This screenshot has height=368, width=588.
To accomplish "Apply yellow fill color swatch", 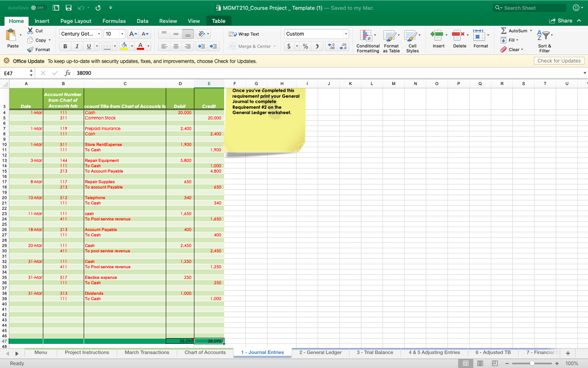I will coord(125,46).
